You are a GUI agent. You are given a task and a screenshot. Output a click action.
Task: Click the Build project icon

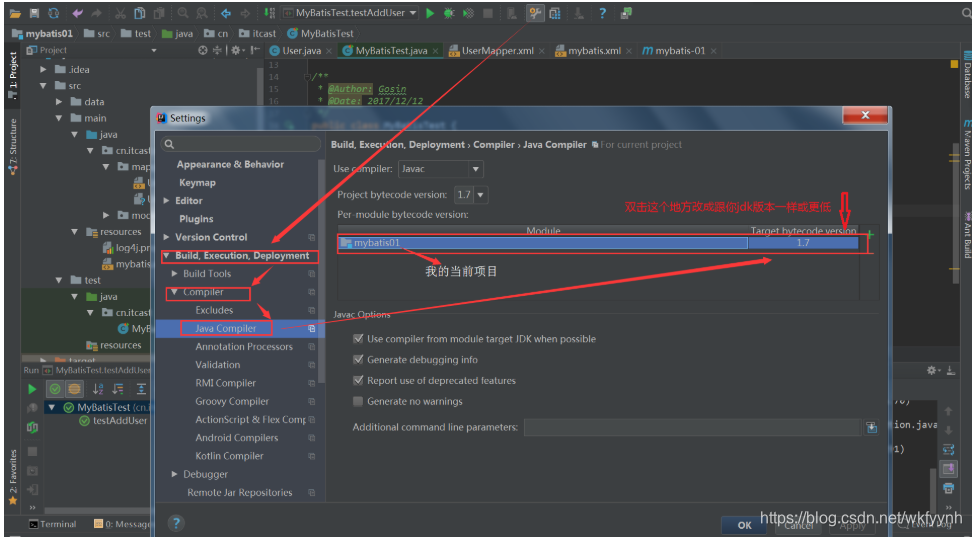click(269, 13)
